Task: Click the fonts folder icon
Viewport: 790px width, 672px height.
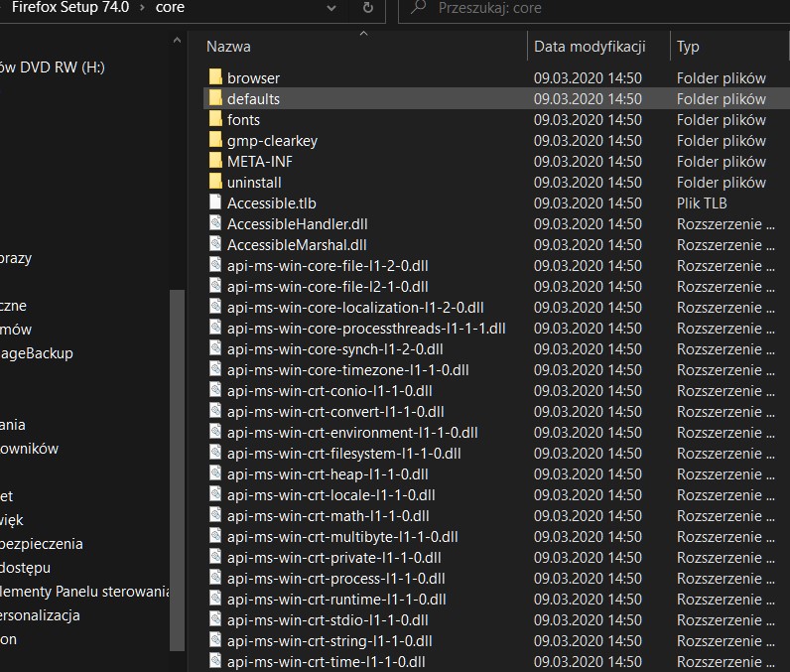Action: 215,119
